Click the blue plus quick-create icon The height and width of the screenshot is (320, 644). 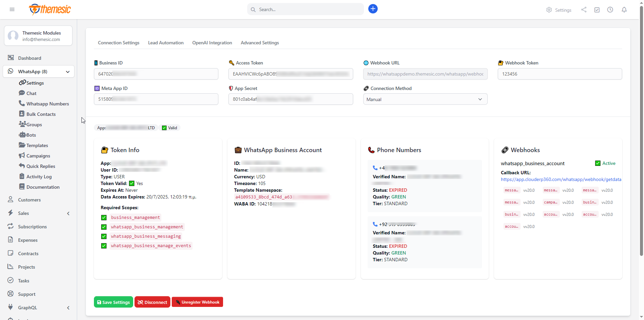373,9
